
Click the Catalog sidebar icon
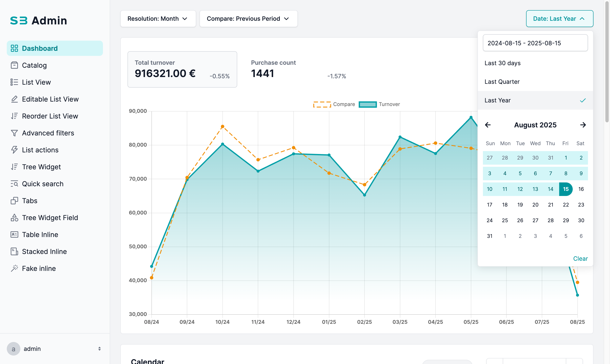(x=14, y=65)
